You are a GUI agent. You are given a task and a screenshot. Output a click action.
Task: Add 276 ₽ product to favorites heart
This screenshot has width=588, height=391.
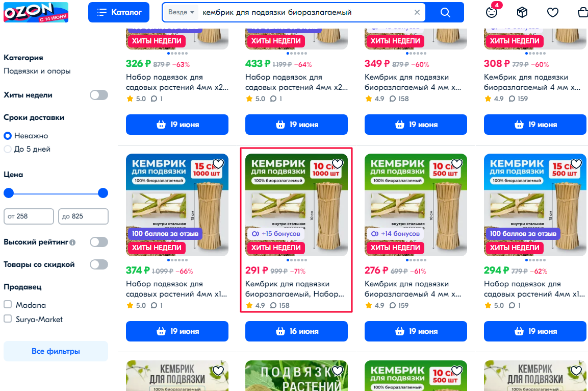457,164
